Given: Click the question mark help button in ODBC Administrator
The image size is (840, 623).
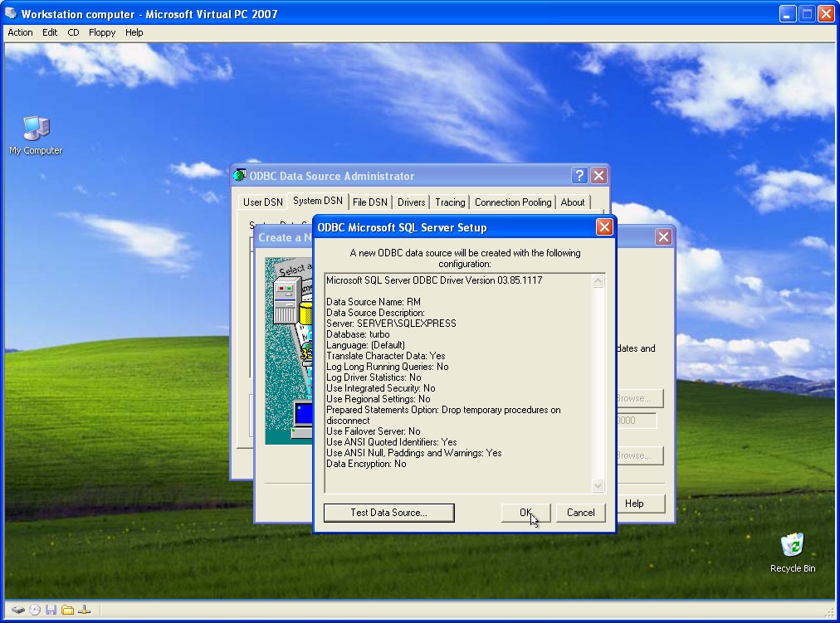Looking at the screenshot, I should [x=579, y=176].
